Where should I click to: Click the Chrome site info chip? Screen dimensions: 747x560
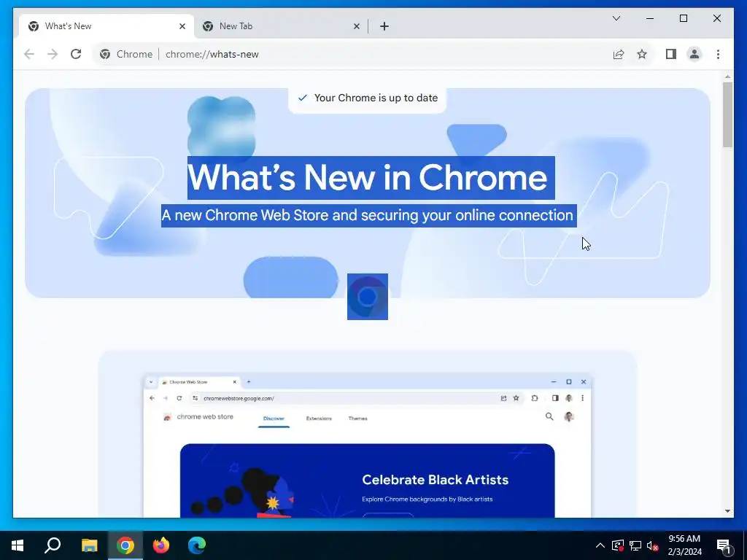tap(126, 54)
